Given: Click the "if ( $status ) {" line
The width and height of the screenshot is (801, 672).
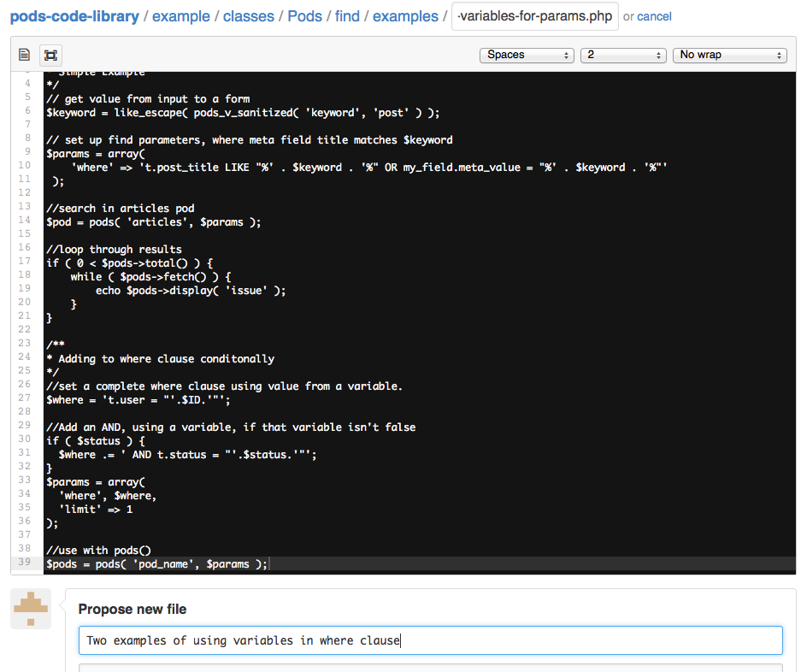Looking at the screenshot, I should pyautogui.click(x=96, y=440).
